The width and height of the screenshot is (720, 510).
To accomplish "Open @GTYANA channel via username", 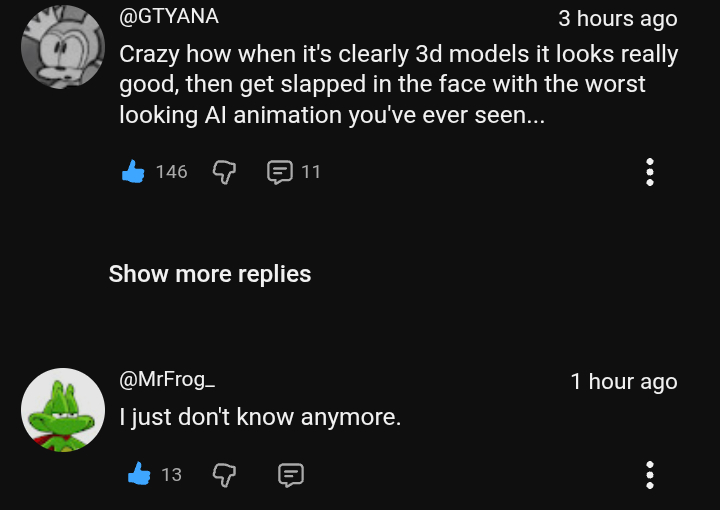I will (169, 17).
